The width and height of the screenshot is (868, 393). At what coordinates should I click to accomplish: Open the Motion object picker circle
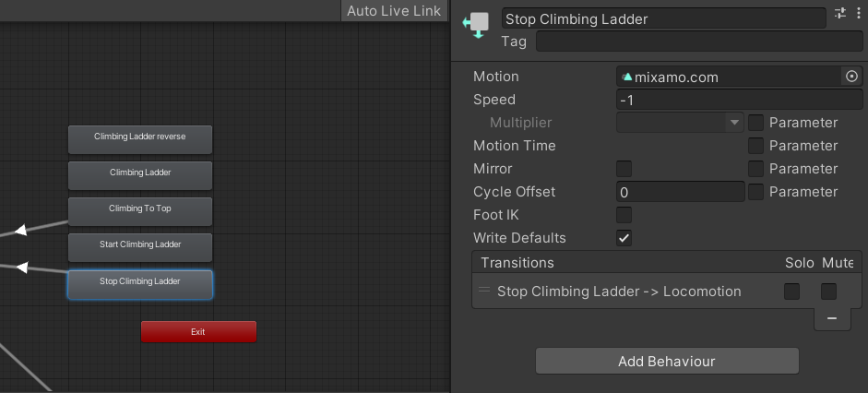point(851,77)
